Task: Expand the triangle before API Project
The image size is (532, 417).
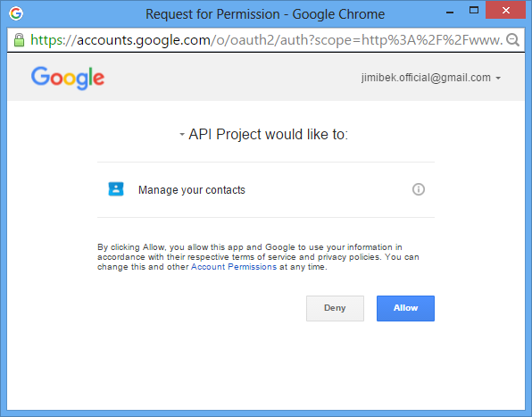Action: pos(182,134)
